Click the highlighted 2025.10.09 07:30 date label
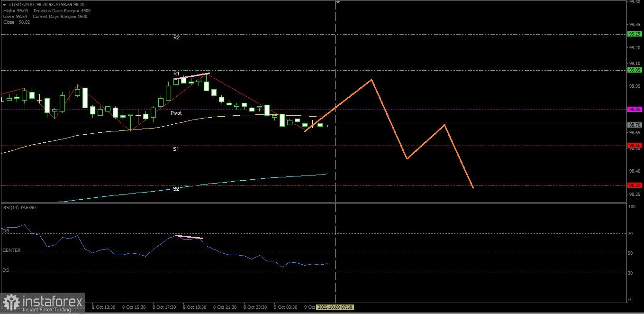This screenshot has height=314, width=644. point(335,307)
